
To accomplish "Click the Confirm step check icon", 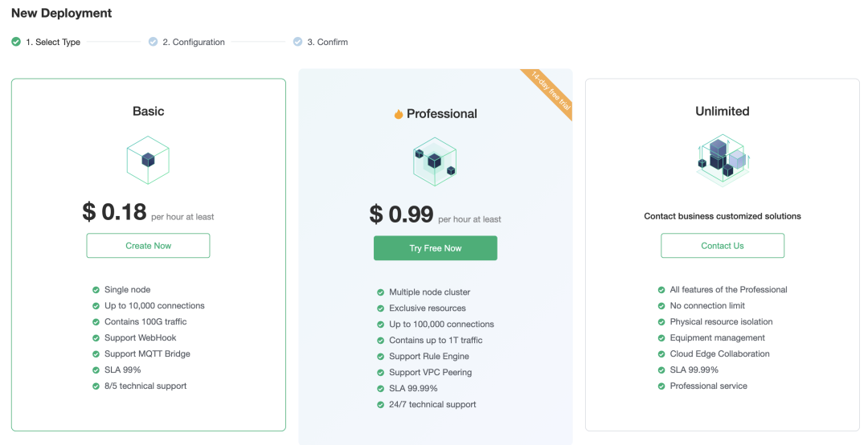I will (x=297, y=42).
